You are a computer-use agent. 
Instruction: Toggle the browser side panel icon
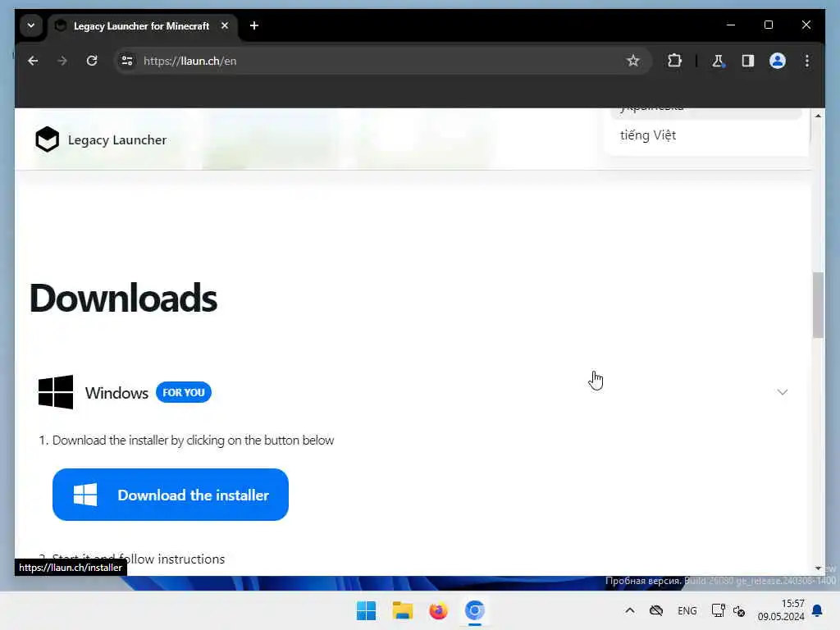[748, 61]
